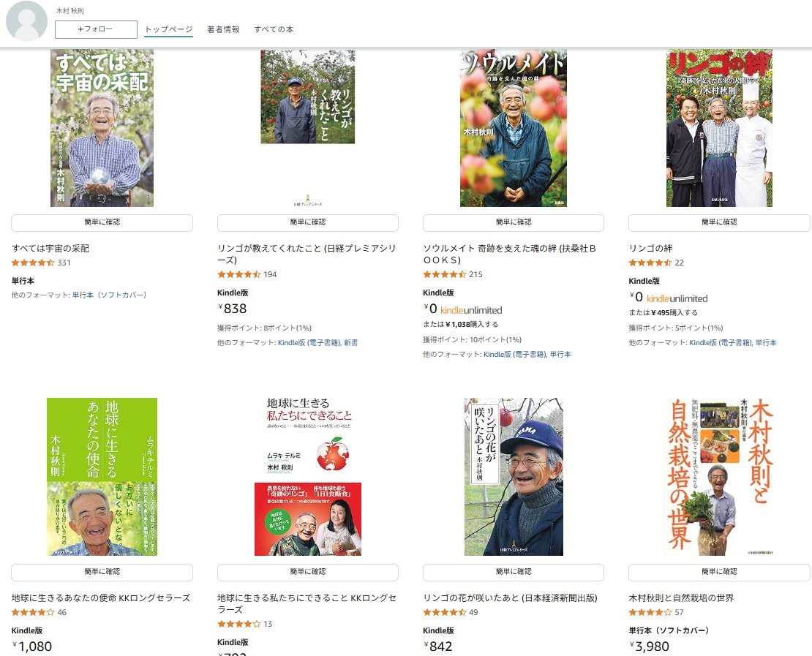Screen dimensions: 812x656
Task: Click the +フォロー follow button
Action: tap(96, 29)
